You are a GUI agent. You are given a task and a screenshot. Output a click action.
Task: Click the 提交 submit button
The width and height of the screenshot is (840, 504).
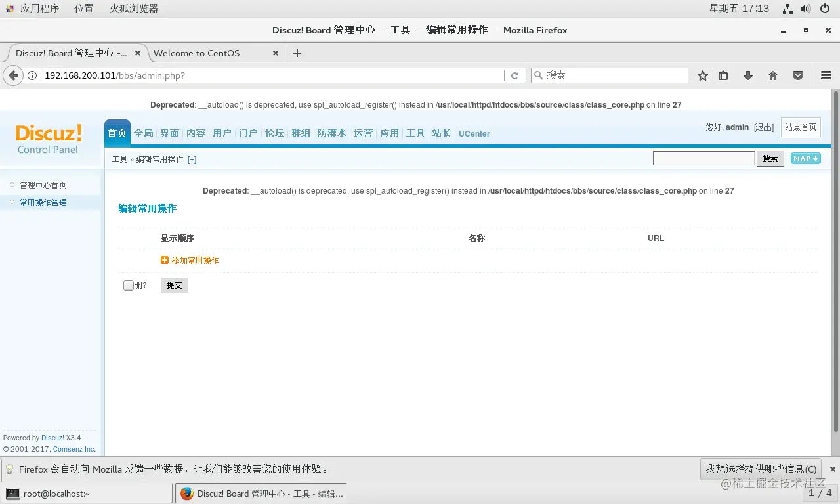175,285
